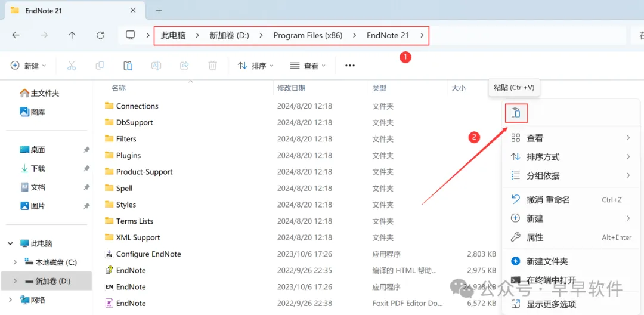This screenshot has height=315, width=644.
Task: Open a new tab with plus button
Action: pos(159,11)
